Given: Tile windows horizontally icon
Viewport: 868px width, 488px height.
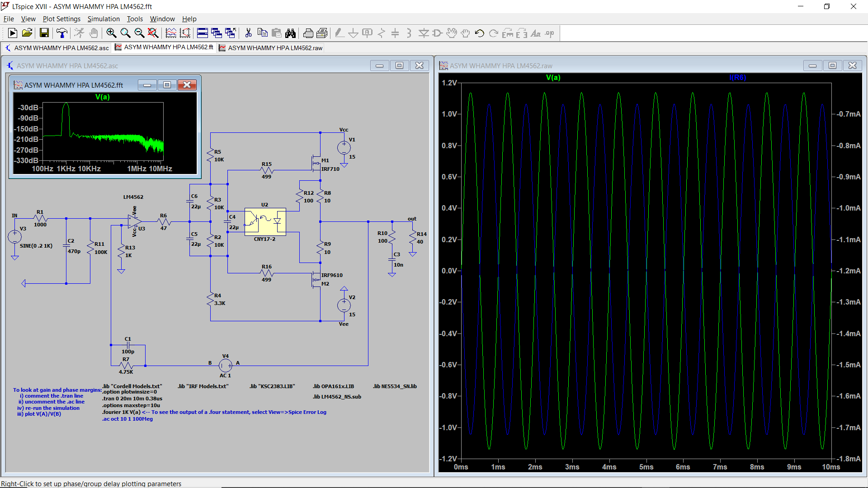Looking at the screenshot, I should 203,33.
